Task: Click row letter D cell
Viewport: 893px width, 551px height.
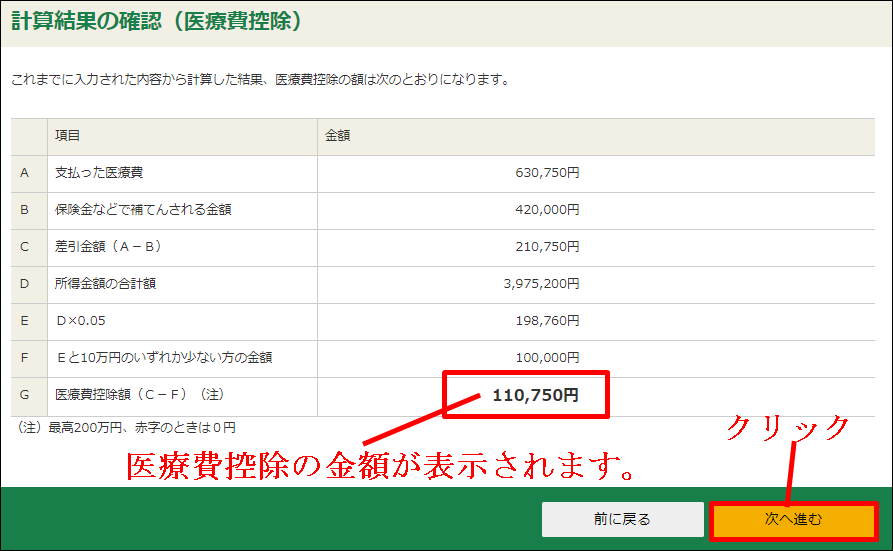Action: click(x=29, y=284)
